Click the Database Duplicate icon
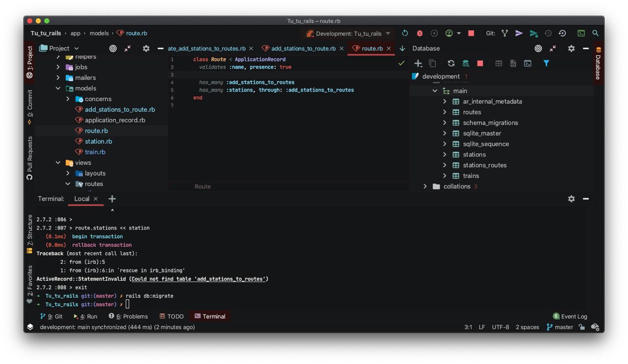Image resolution: width=628 pixels, height=364 pixels. tap(432, 63)
